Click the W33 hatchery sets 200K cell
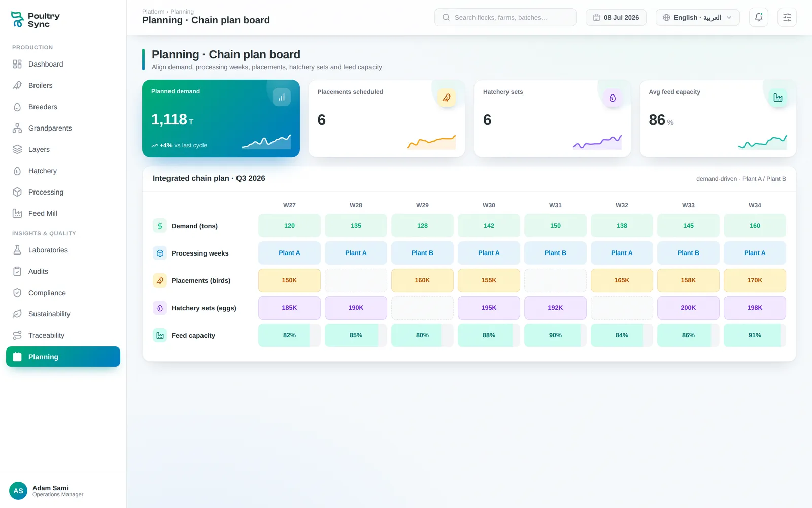 (688, 308)
